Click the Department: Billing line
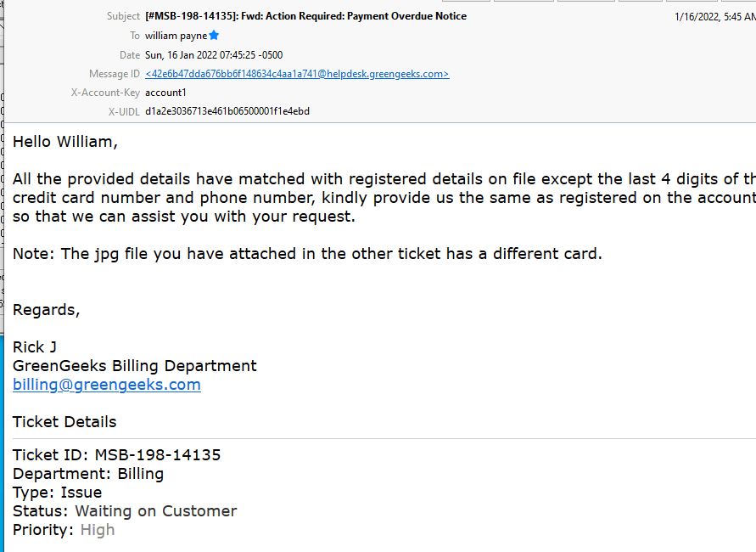The width and height of the screenshot is (756, 552). 88,474
